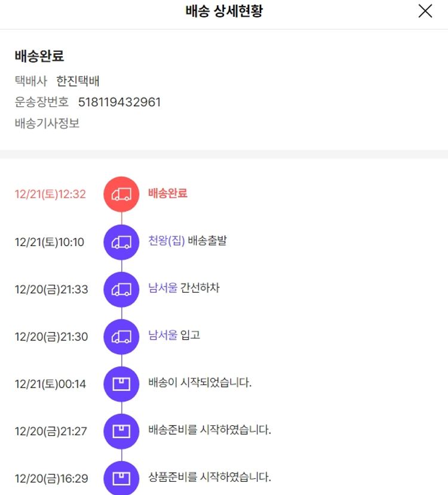Click the red 배송완료 truck icon
The image size is (448, 495).
[121, 194]
